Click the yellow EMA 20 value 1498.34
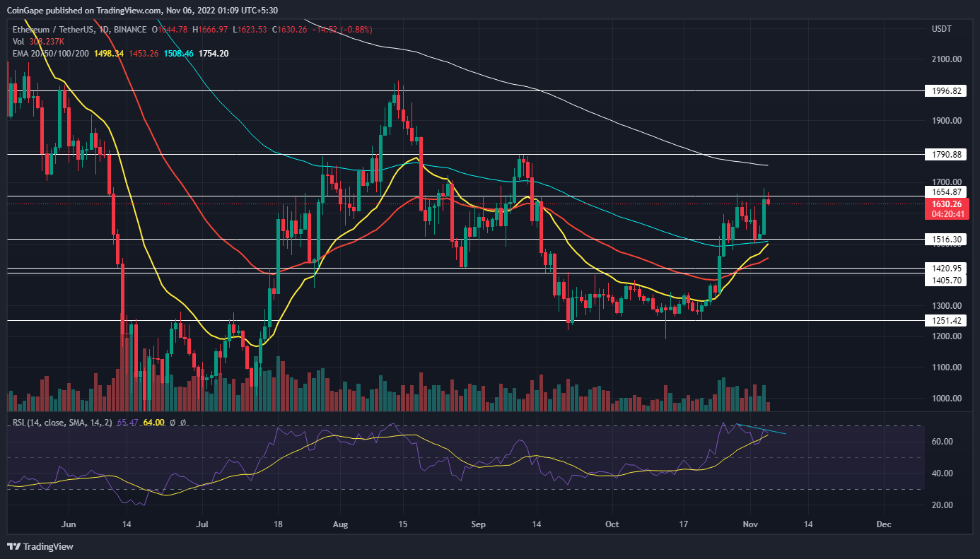 tap(114, 53)
